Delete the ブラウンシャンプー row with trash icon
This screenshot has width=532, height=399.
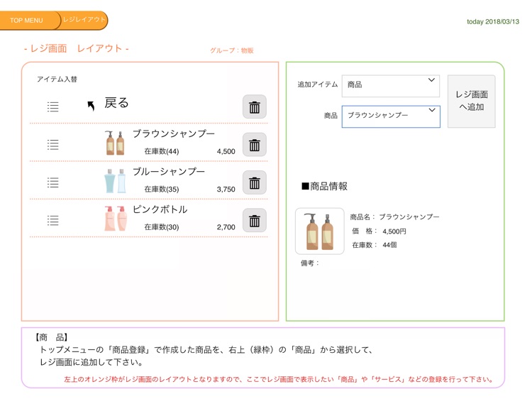click(255, 145)
